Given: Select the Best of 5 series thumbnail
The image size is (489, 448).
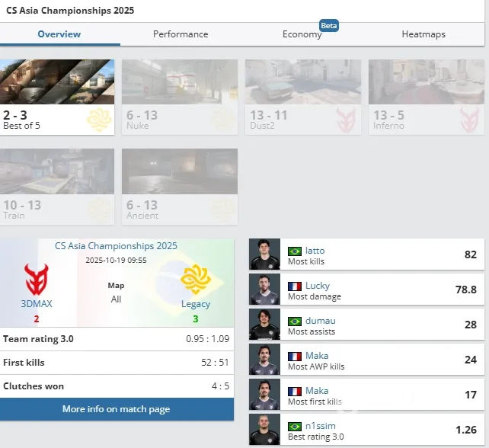Looking at the screenshot, I should pos(58,97).
